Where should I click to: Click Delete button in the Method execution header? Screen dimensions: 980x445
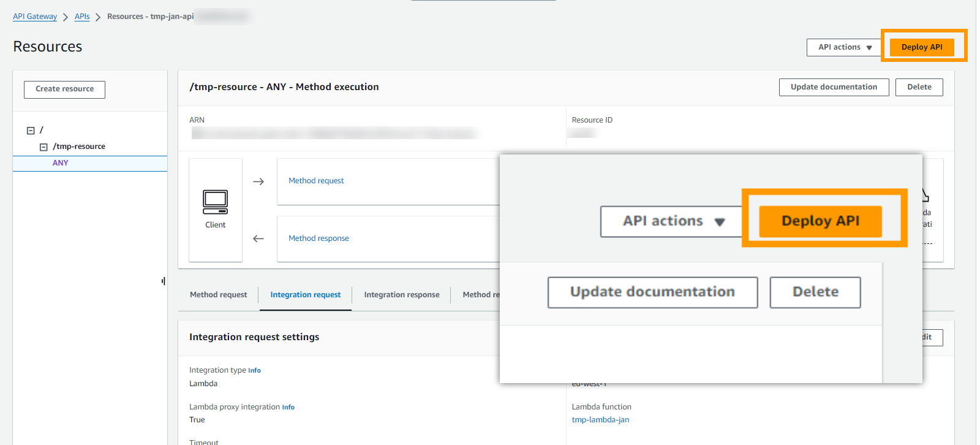tap(919, 87)
